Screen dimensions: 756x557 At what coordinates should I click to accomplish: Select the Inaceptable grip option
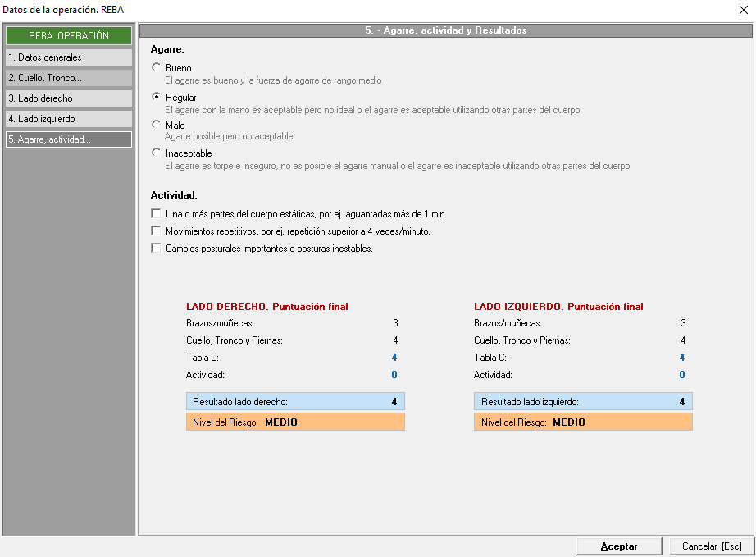(x=157, y=153)
